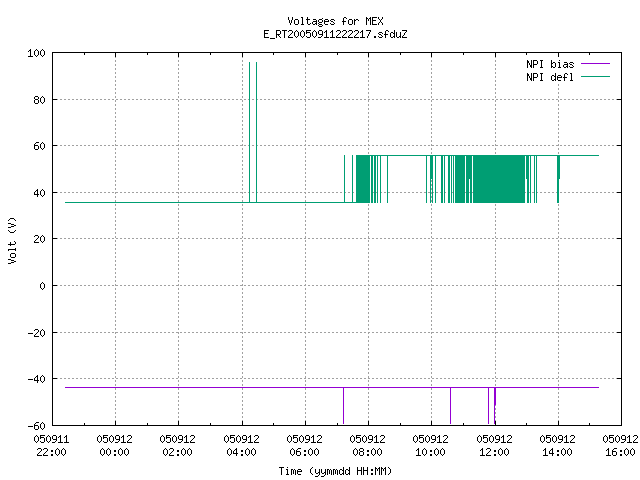The width and height of the screenshot is (640, 480).
Task: Click the "050911" date tick label
Action: (51, 439)
